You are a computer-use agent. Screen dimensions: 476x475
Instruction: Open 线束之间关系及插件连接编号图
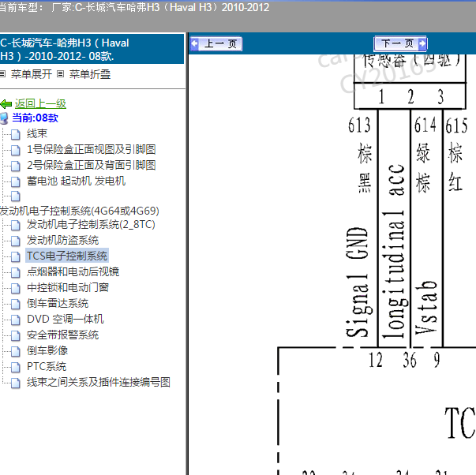click(x=99, y=382)
